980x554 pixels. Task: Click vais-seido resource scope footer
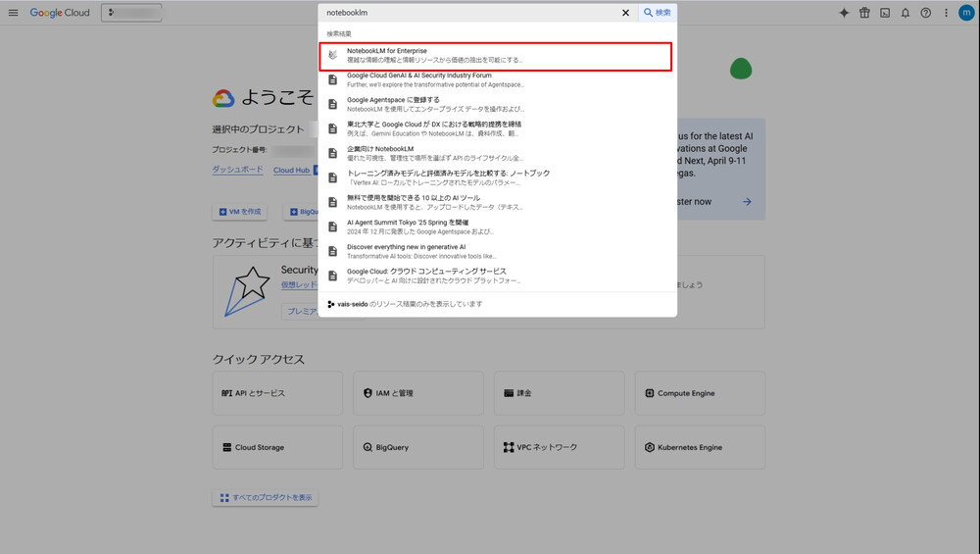click(x=405, y=304)
